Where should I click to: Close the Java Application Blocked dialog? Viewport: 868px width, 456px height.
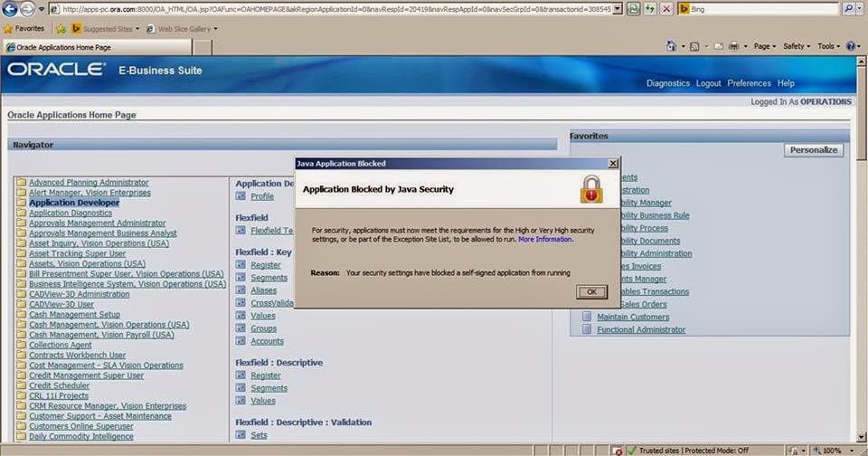click(x=613, y=164)
